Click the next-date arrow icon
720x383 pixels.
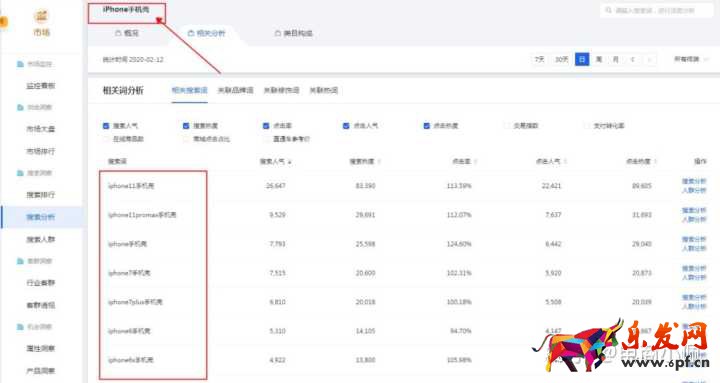point(649,59)
